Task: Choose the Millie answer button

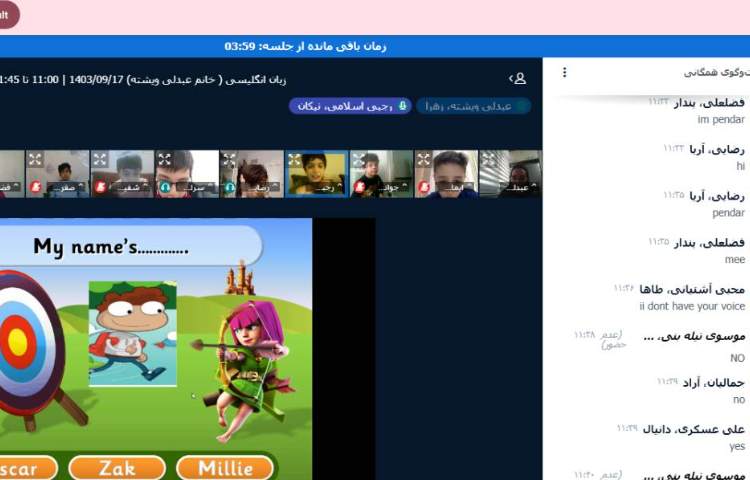Action: pos(225,468)
